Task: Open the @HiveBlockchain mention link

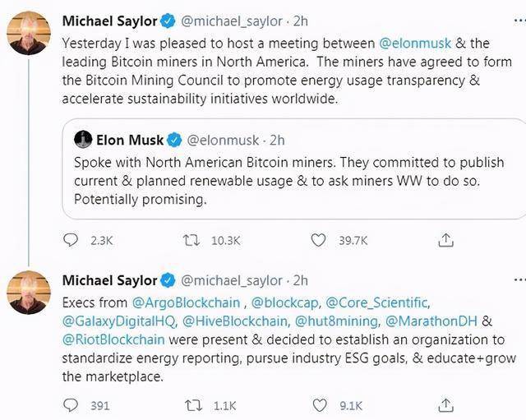Action: [x=235, y=320]
